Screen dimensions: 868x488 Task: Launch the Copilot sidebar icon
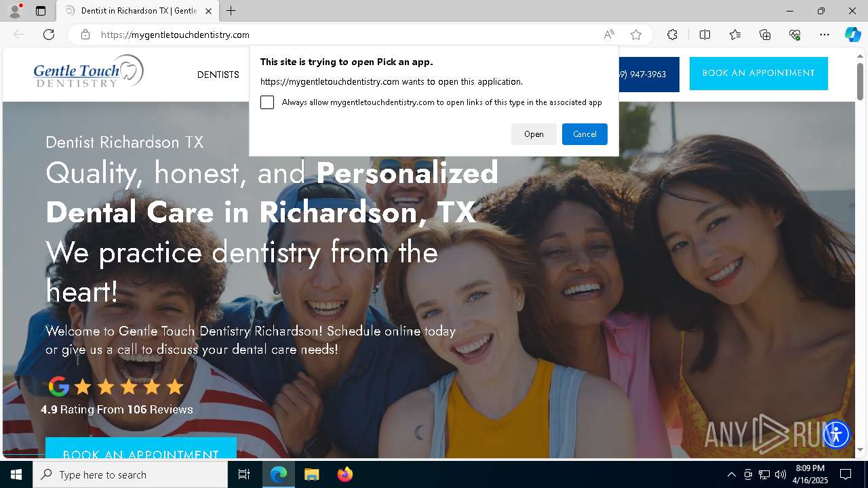[x=852, y=35]
